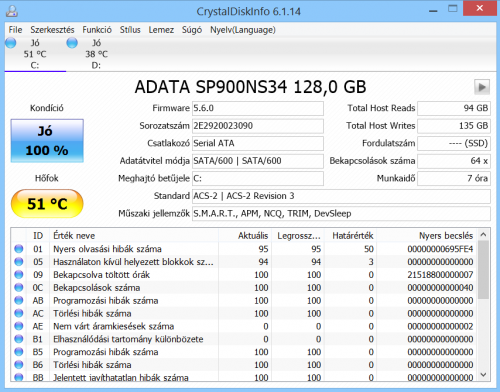Click the 51 °C temperature button
Image resolution: width=500 pixels, height=392 pixels.
click(x=47, y=204)
